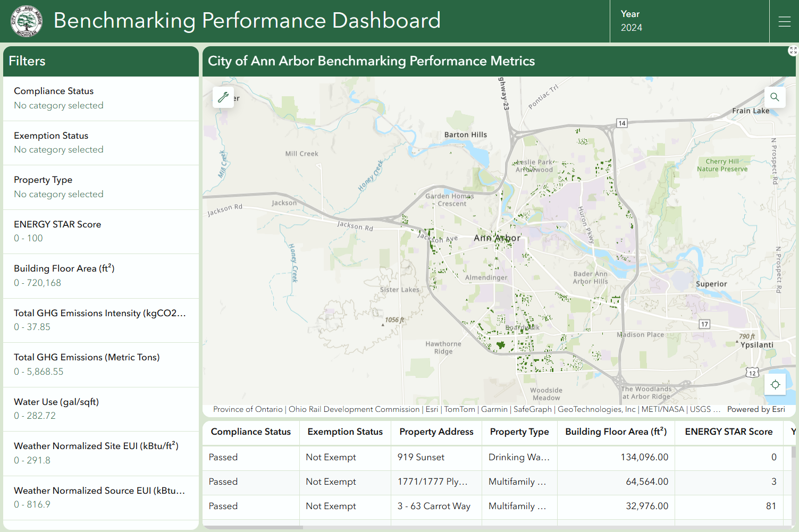
Task: Expand the map panel to fullscreen
Action: (793, 50)
